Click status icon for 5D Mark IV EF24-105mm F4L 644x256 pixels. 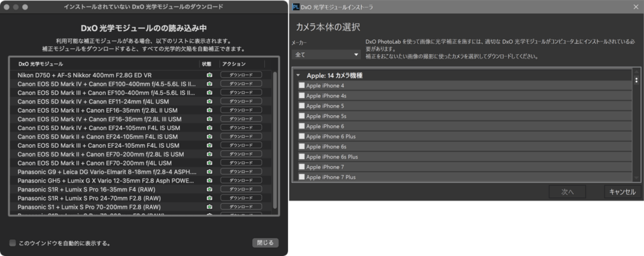(x=209, y=128)
